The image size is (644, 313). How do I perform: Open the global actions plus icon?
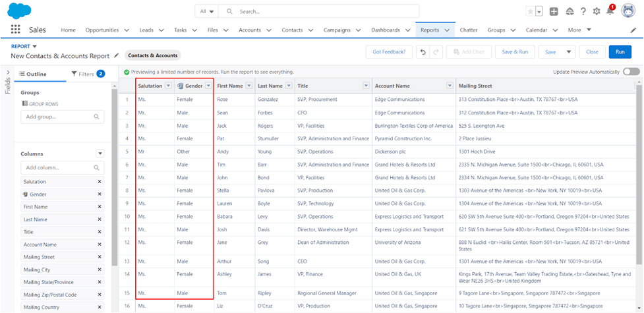(x=554, y=11)
